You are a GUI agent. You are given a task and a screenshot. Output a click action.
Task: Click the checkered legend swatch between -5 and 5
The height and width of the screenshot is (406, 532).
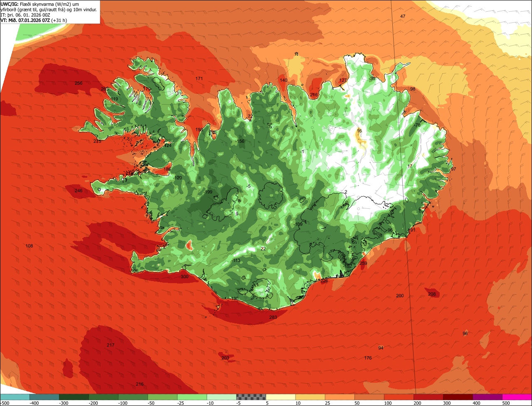click(251, 397)
